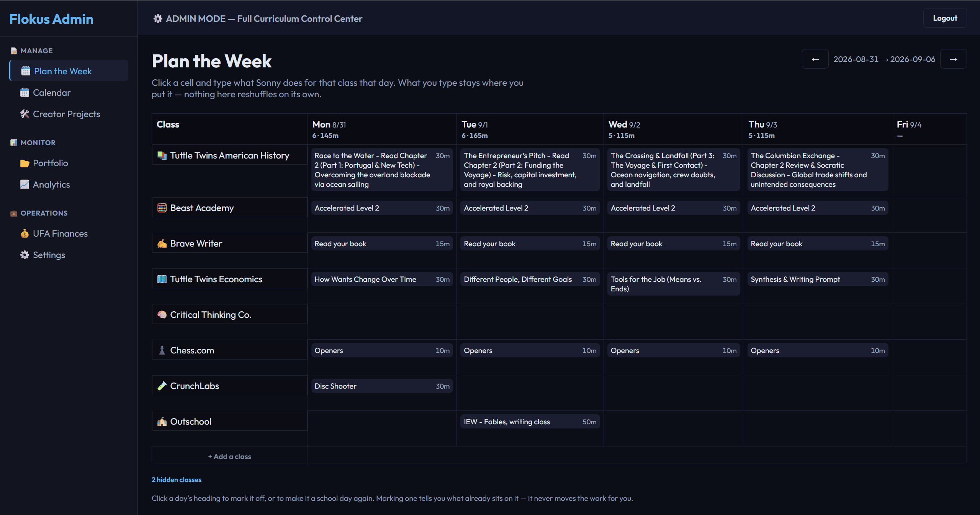Viewport: 980px width, 515px height.
Task: Click the Settings gear icon in sidebar
Action: click(x=25, y=255)
